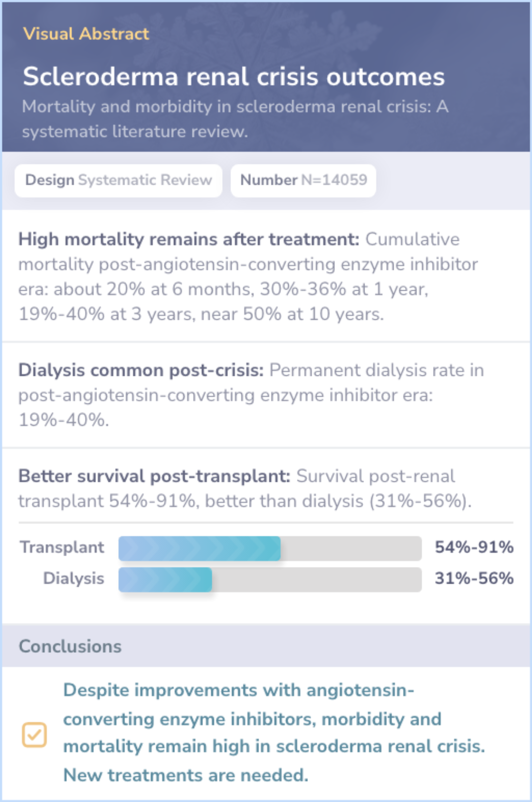Screen dimensions: 532x802
Task: Click the survival post-renal transplant description
Action: pyautogui.click(x=245, y=501)
